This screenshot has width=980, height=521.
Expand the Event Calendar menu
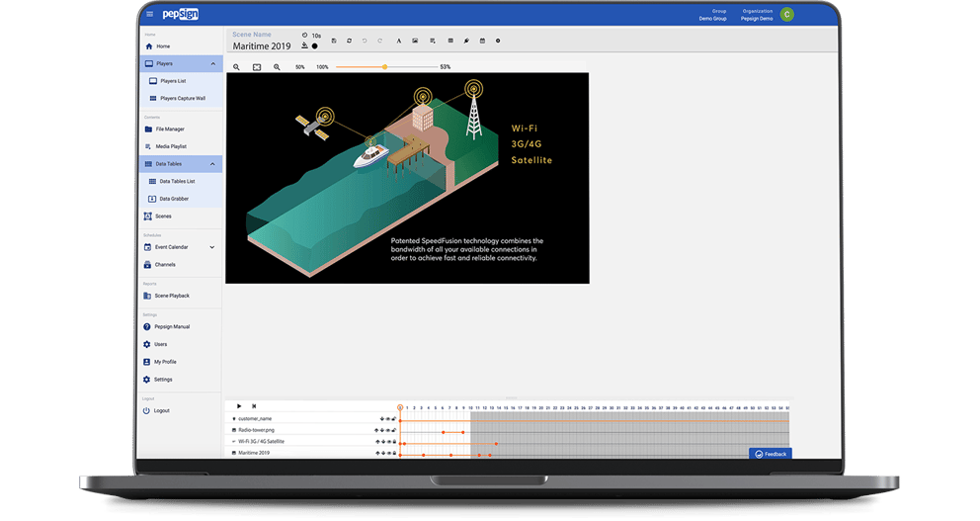point(212,247)
